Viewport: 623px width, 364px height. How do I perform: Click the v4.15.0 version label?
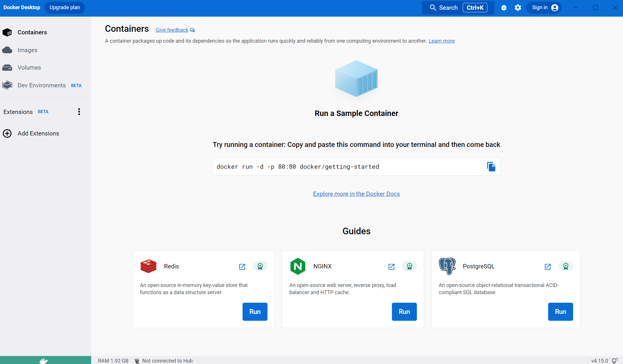coord(599,361)
